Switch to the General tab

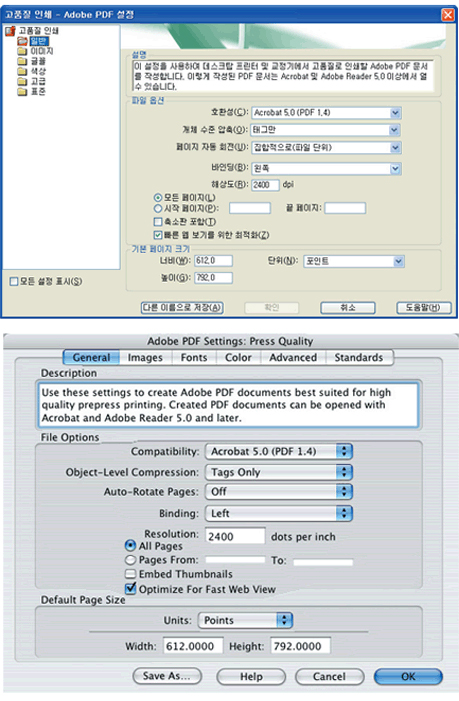[91, 358]
